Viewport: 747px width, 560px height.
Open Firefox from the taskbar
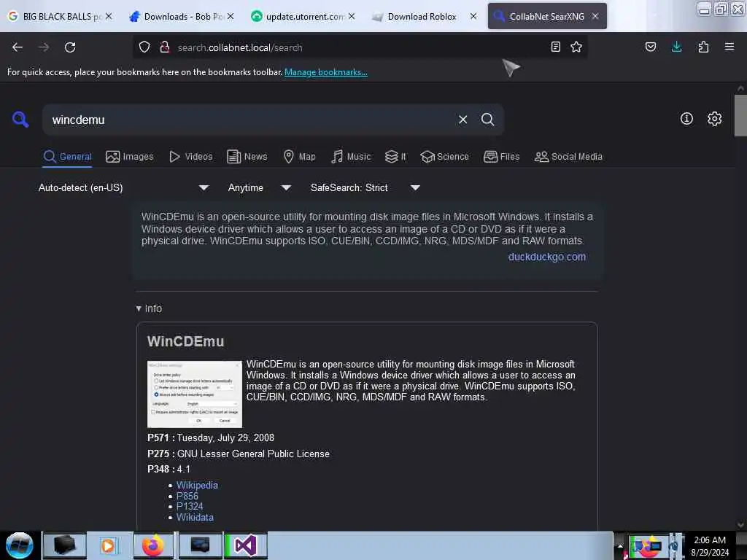(153, 545)
